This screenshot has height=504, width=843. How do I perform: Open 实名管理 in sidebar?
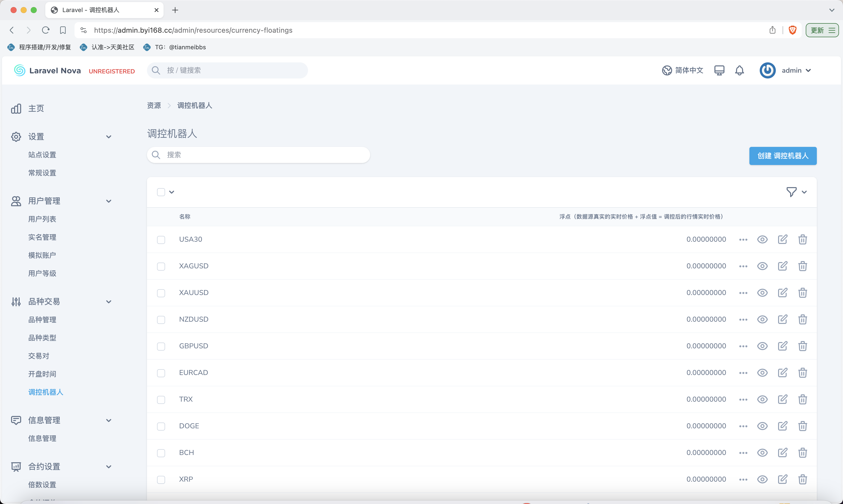point(42,237)
